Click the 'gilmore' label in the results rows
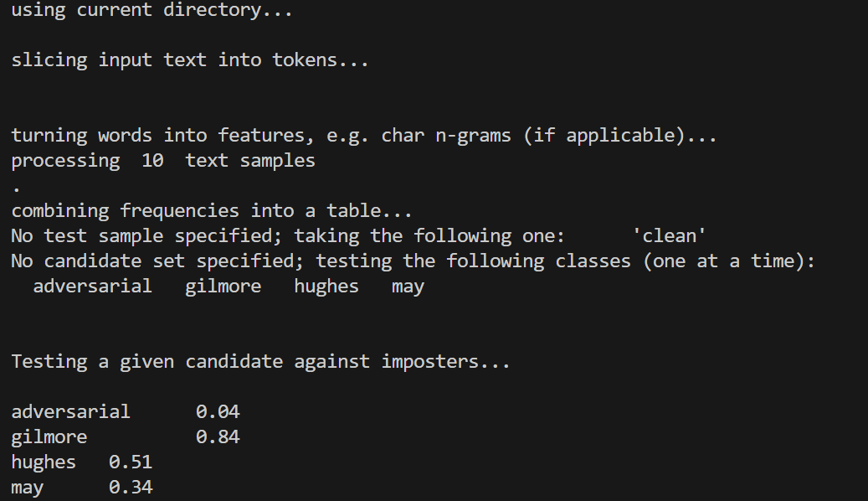868x501 pixels. pyautogui.click(x=49, y=437)
